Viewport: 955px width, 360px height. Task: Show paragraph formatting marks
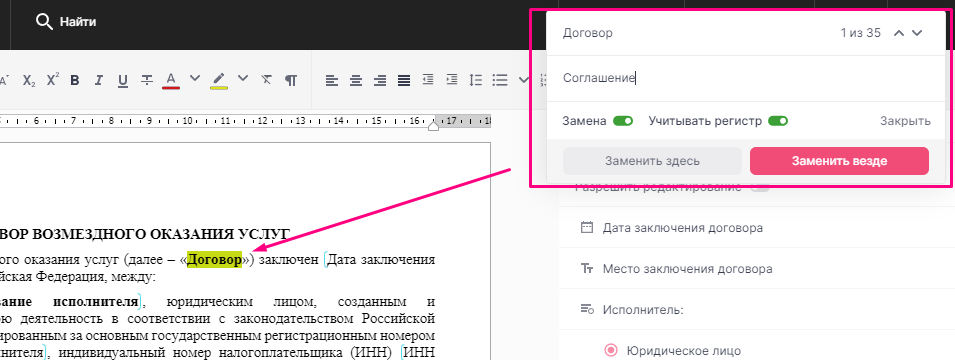point(291,80)
